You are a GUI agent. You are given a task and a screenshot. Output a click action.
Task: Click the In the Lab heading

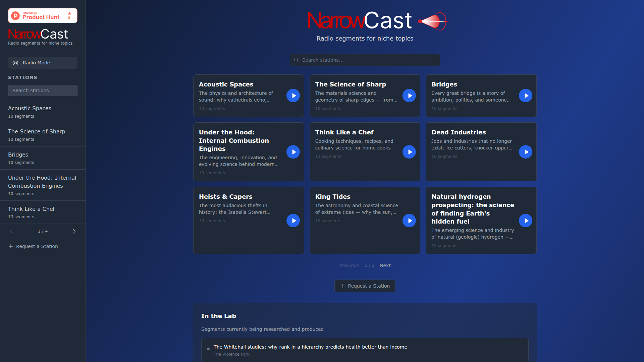pyautogui.click(x=219, y=316)
